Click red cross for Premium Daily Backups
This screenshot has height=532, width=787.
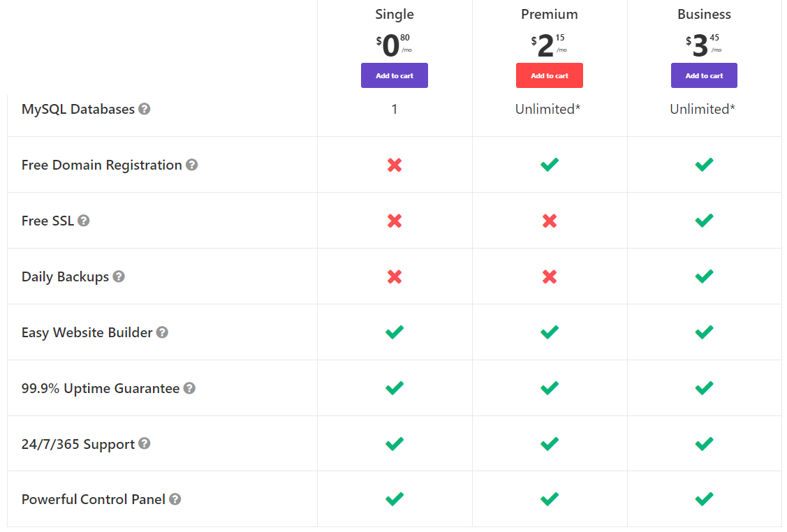[x=550, y=276]
